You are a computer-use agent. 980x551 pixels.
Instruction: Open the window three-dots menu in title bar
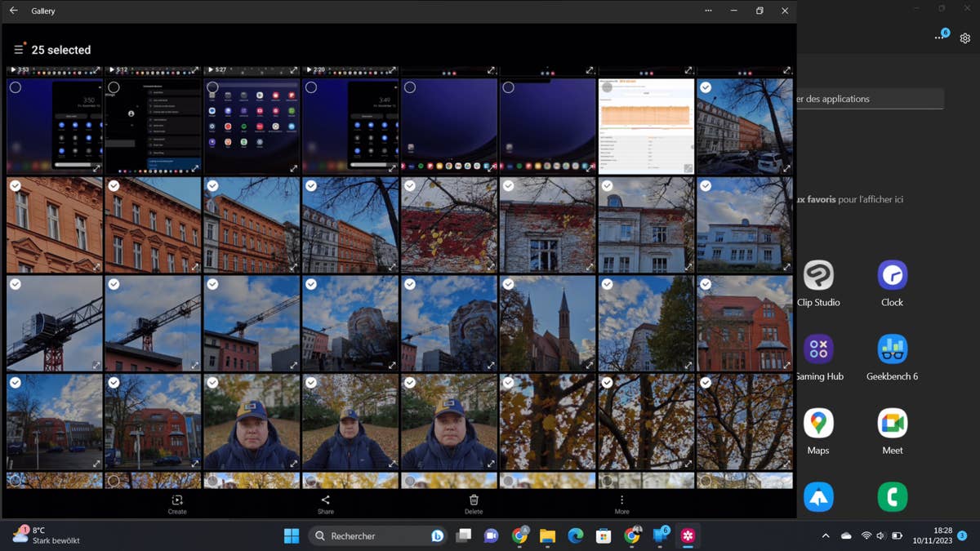[x=708, y=11]
